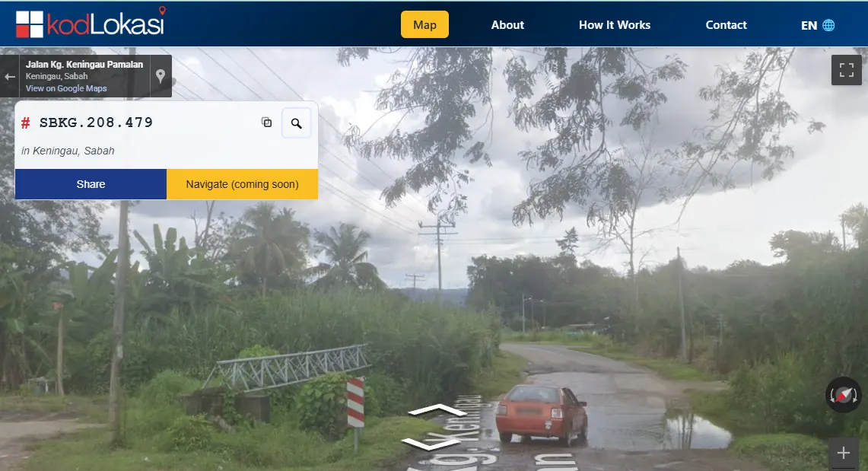Open the Contact page

tap(726, 24)
